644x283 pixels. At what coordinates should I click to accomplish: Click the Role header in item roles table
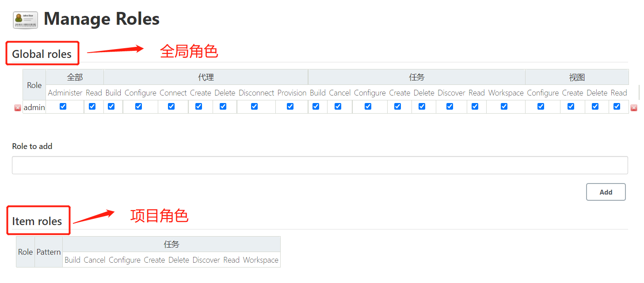25,252
